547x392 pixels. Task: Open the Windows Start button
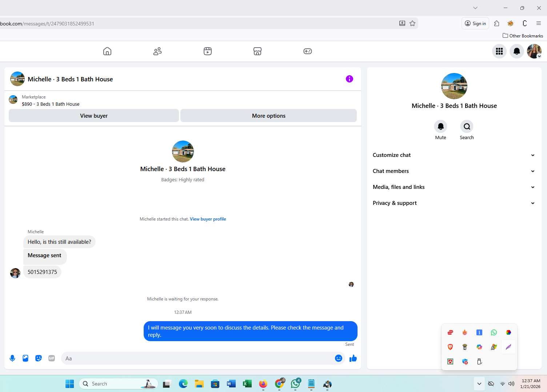(x=70, y=384)
